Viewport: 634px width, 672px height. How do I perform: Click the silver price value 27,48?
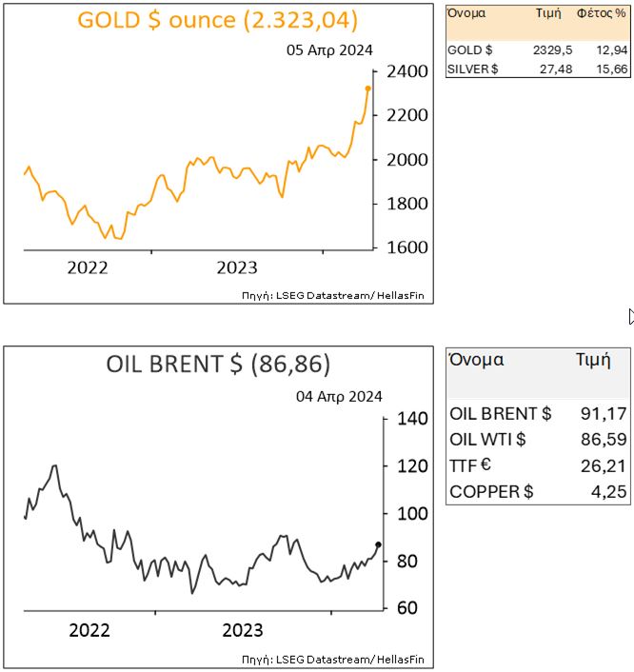tap(556, 70)
